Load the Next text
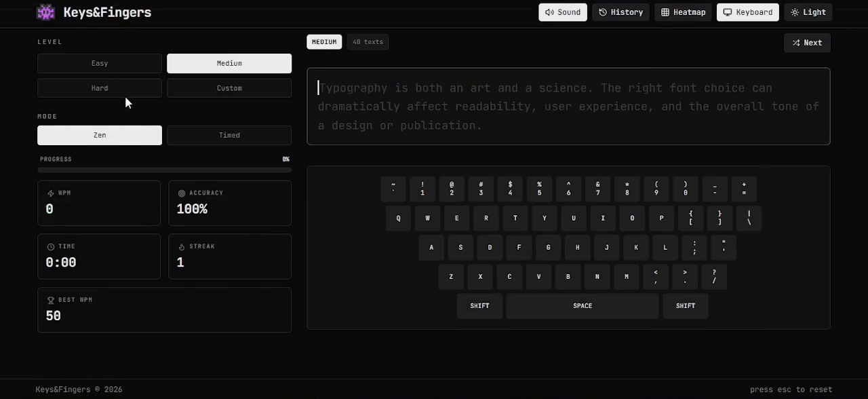Image resolution: width=868 pixels, height=399 pixels. point(807,43)
